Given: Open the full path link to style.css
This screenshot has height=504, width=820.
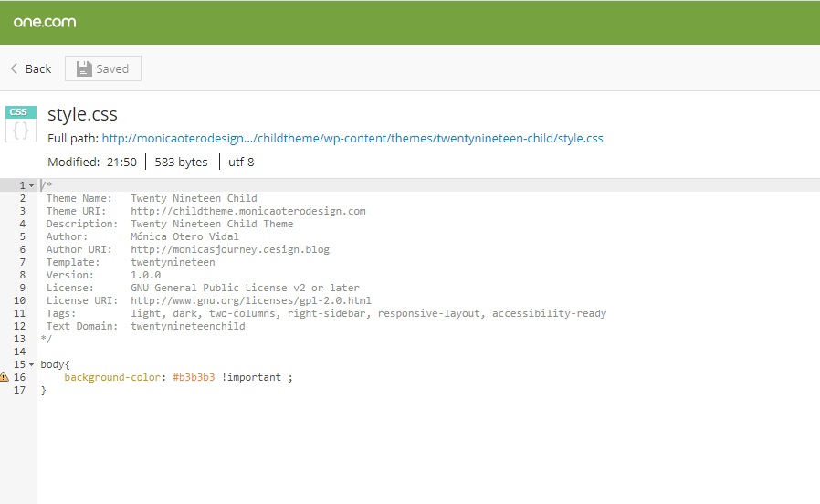Looking at the screenshot, I should coord(352,139).
